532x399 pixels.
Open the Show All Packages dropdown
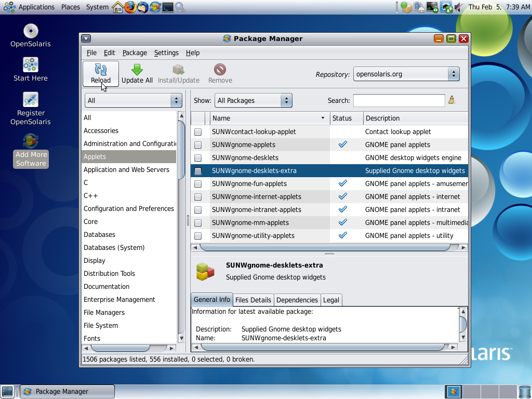pos(253,100)
